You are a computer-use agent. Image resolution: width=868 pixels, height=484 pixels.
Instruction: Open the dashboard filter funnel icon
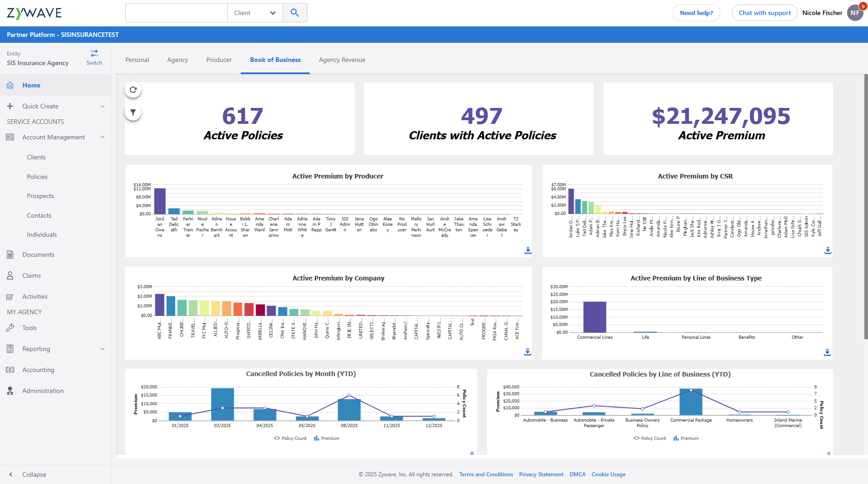pos(133,112)
